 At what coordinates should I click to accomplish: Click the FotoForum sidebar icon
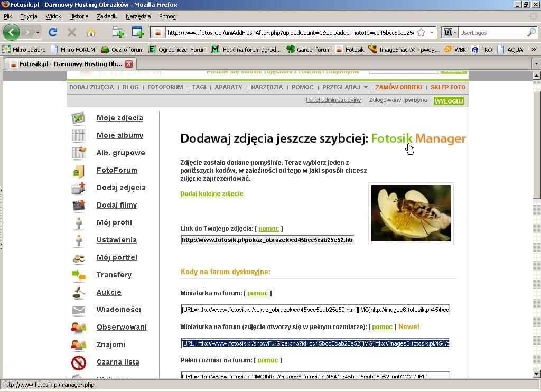tap(78, 171)
